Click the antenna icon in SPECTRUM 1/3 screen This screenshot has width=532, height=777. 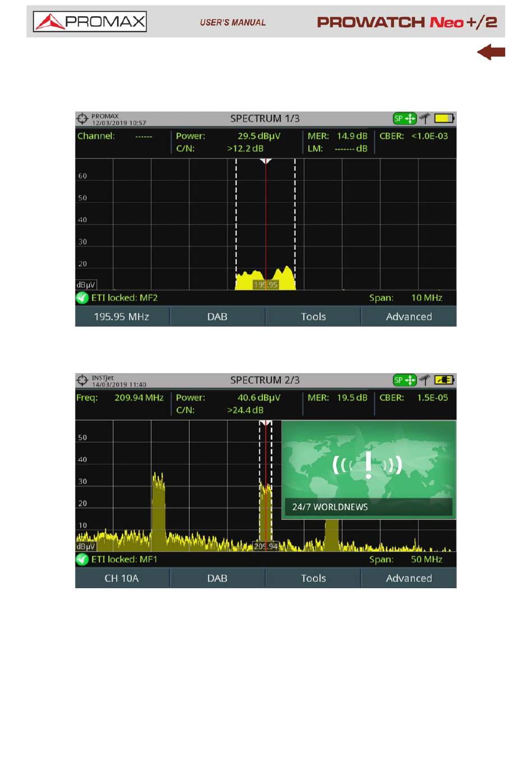(x=425, y=118)
